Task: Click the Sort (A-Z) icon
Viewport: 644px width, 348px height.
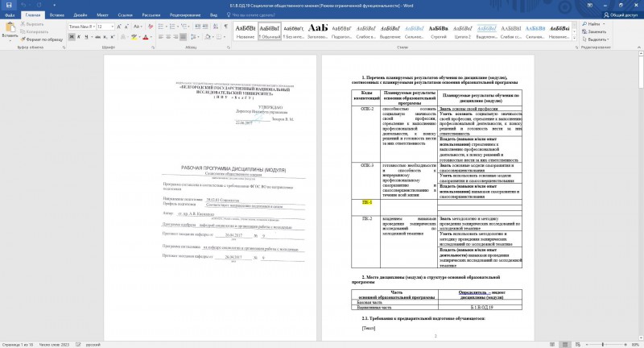Action: (x=216, y=27)
